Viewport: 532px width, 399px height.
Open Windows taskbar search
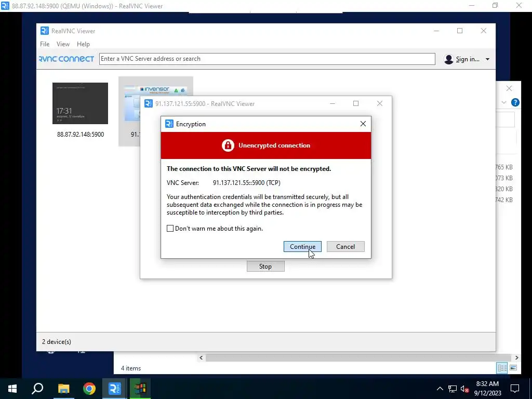(37, 389)
